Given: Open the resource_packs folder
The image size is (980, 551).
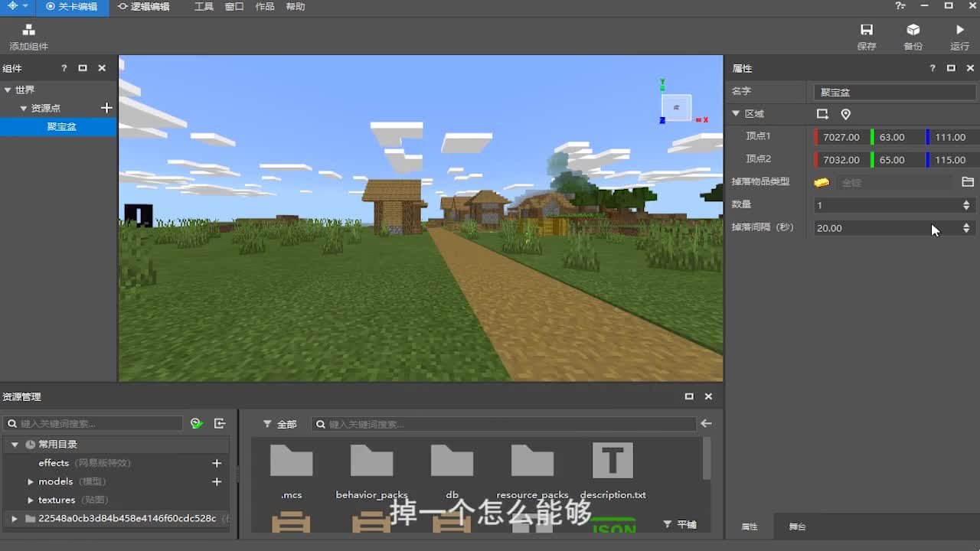Looking at the screenshot, I should tap(532, 471).
